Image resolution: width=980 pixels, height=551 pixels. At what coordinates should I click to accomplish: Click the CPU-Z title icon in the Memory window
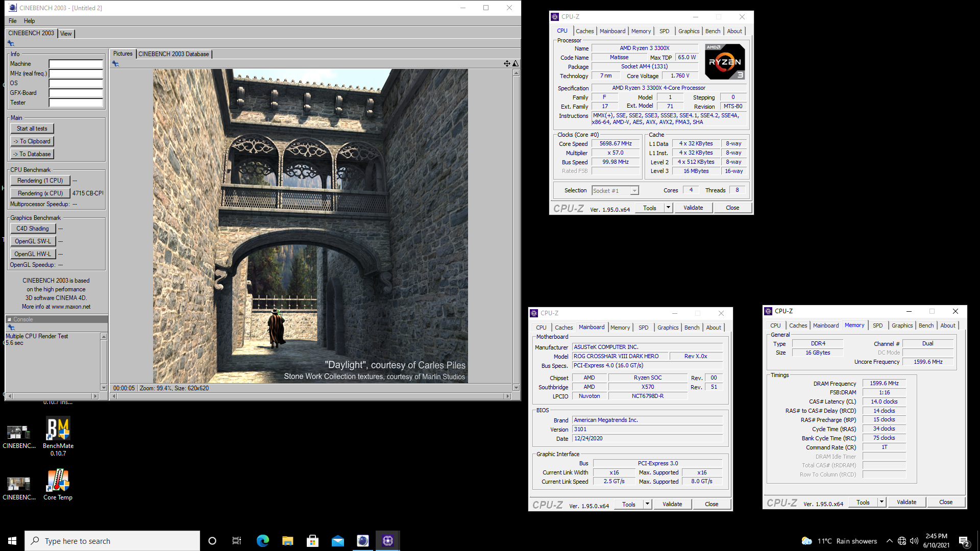pyautogui.click(x=768, y=311)
